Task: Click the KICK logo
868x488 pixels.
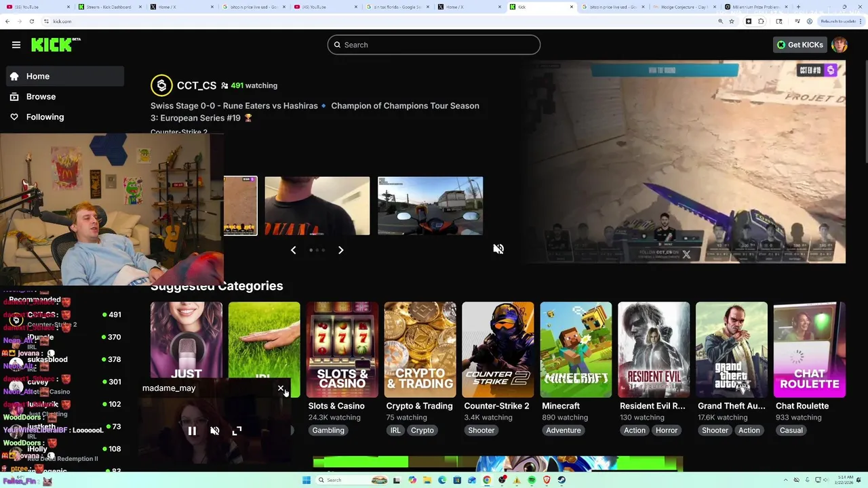Action: [56, 45]
